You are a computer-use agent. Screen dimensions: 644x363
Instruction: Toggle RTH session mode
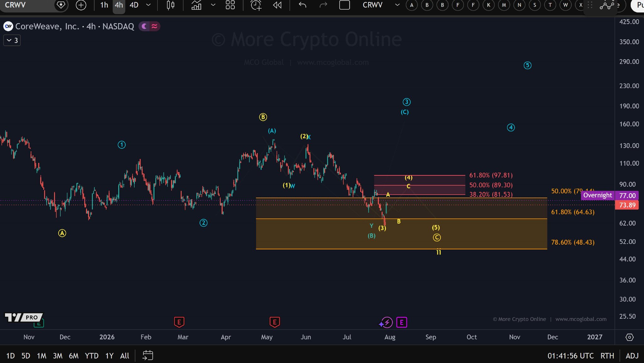click(x=607, y=356)
